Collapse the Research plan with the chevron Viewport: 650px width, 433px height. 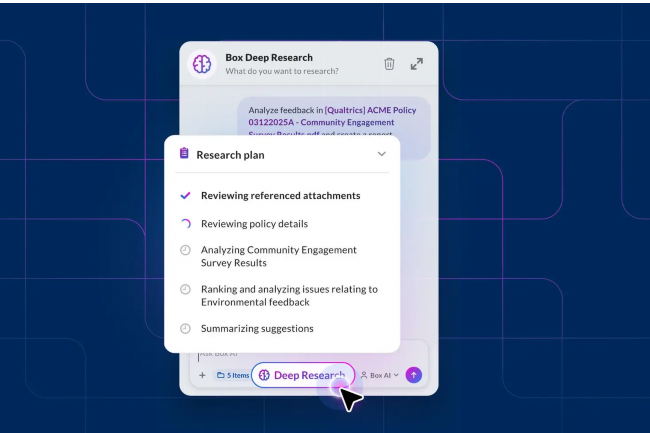click(x=382, y=154)
